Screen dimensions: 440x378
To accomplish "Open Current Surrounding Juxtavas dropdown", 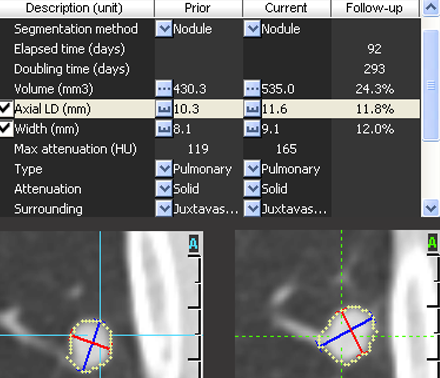I will pyautogui.click(x=252, y=209).
